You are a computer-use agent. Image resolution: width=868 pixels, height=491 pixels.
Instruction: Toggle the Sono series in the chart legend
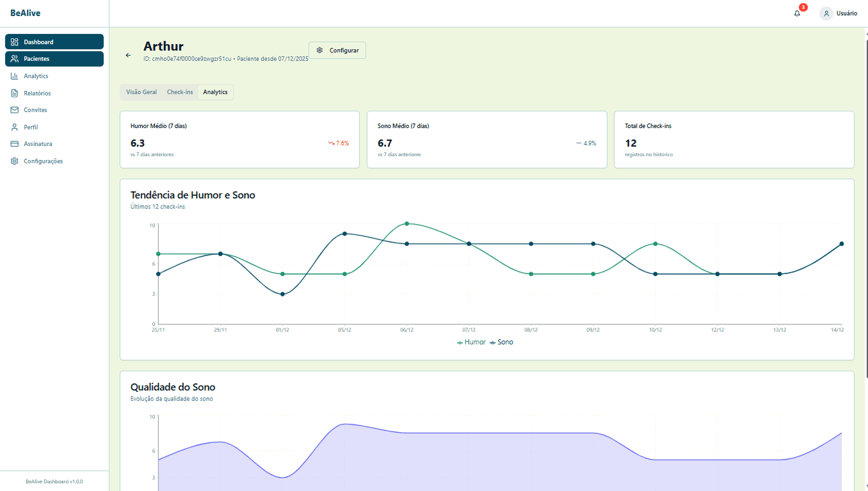click(502, 342)
